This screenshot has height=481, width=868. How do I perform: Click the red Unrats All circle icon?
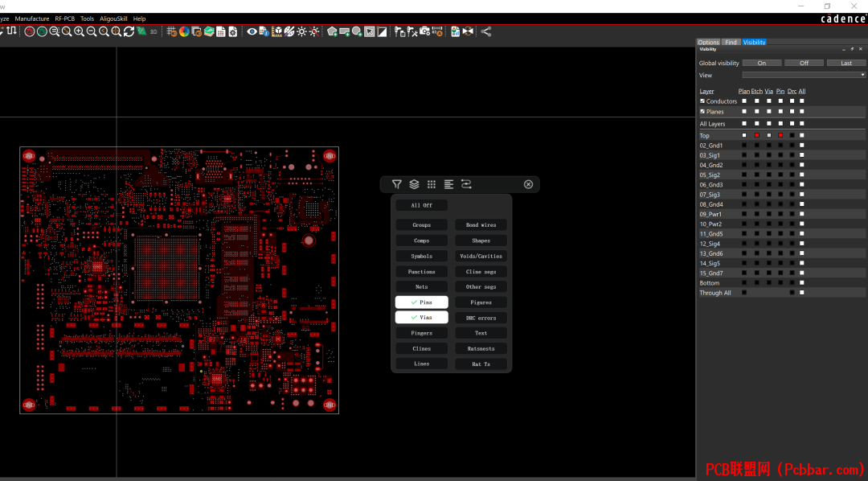click(30, 31)
